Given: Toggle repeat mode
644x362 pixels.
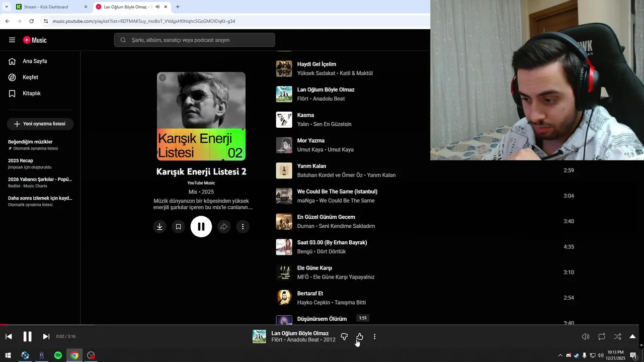Looking at the screenshot, I should coord(602,337).
